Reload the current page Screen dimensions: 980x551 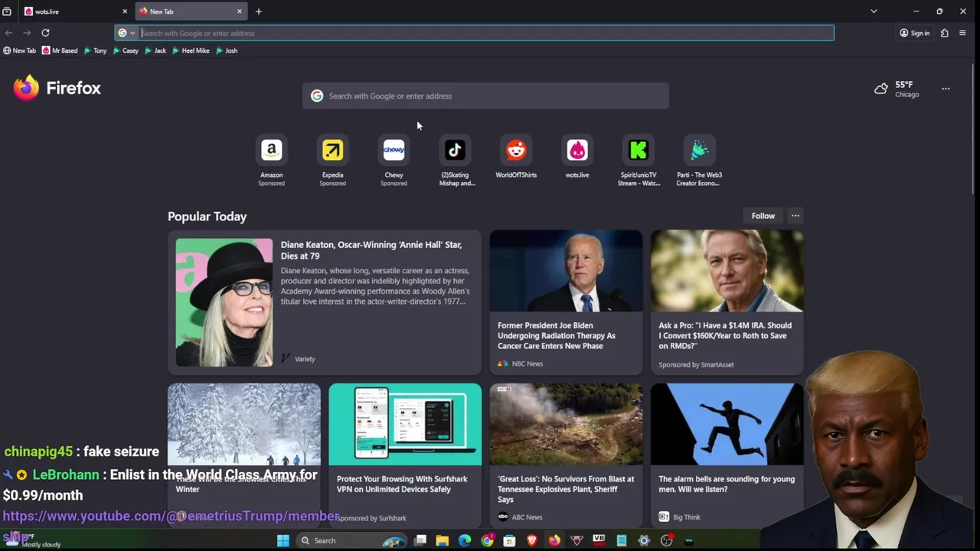coord(45,33)
